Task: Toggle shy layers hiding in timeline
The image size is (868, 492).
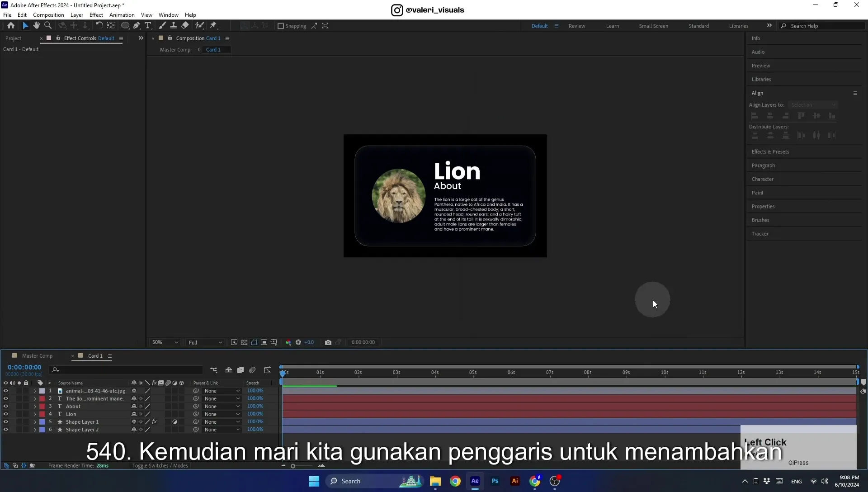Action: pyautogui.click(x=229, y=370)
